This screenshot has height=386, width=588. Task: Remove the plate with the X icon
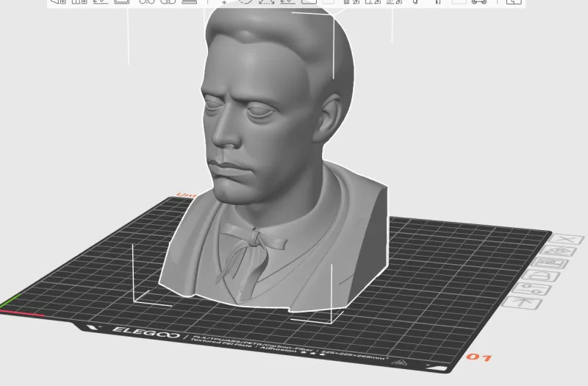(567, 240)
